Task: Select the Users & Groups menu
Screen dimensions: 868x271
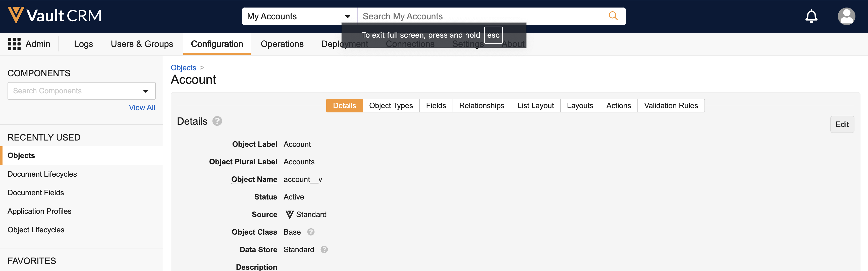Action: (x=142, y=44)
